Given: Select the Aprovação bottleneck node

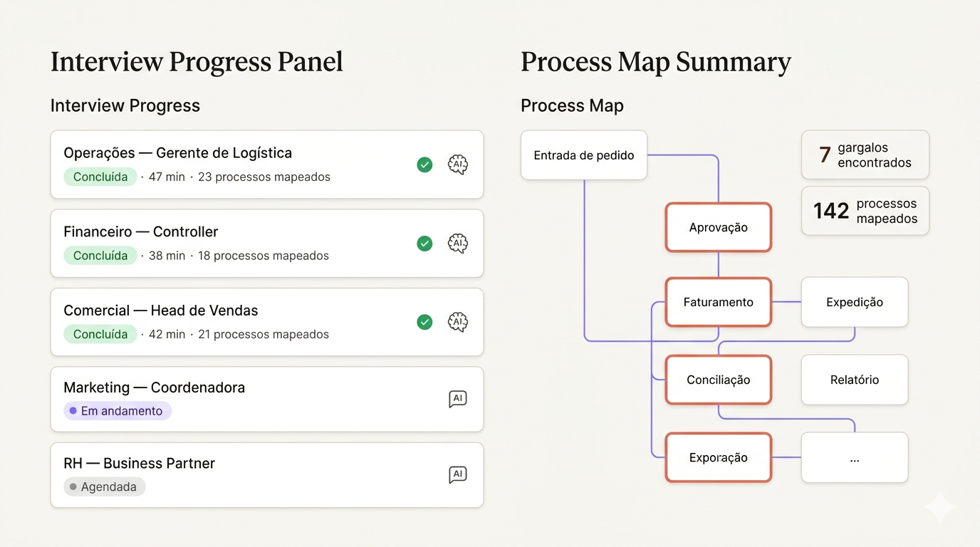Looking at the screenshot, I should [x=718, y=228].
